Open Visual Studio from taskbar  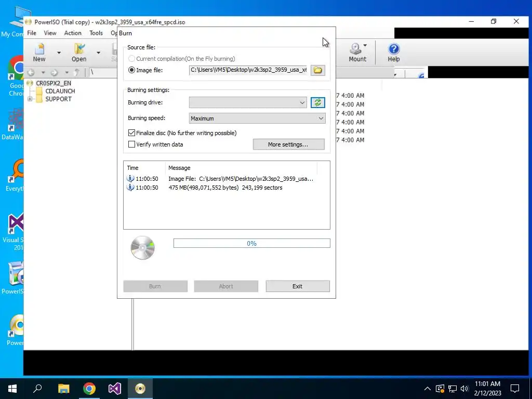click(115, 389)
